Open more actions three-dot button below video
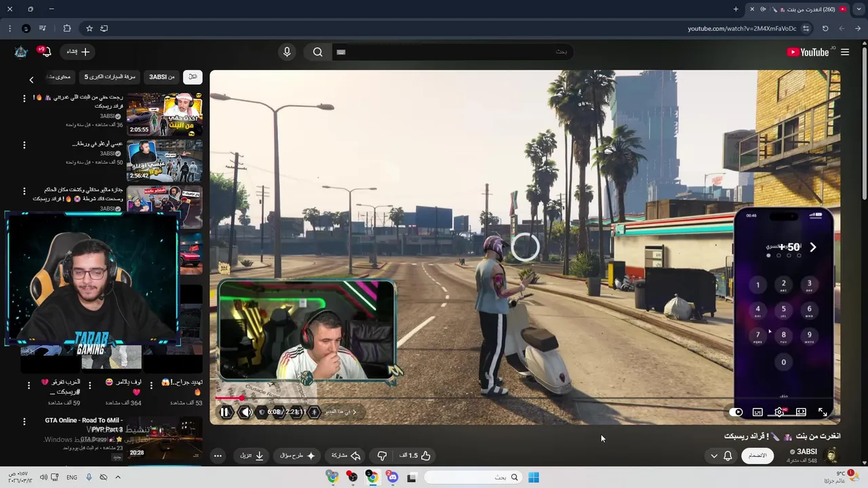 click(218, 455)
